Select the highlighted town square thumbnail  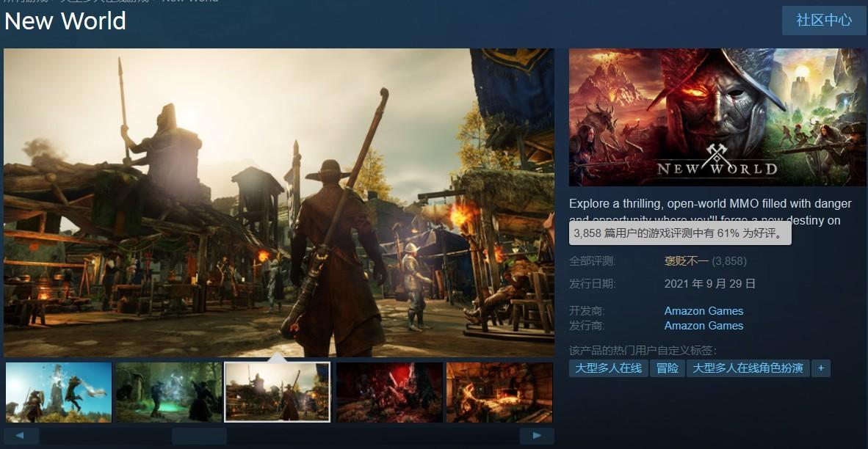[278, 392]
